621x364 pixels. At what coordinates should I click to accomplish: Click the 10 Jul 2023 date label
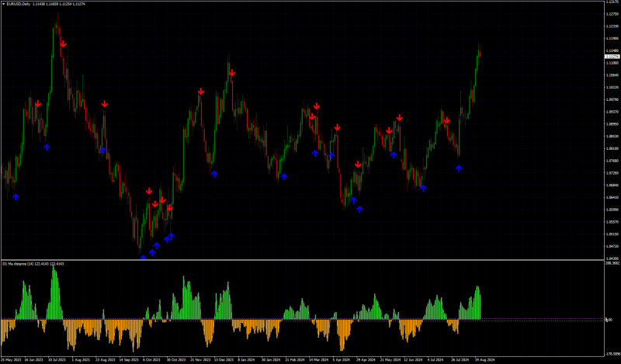[x=57, y=360]
